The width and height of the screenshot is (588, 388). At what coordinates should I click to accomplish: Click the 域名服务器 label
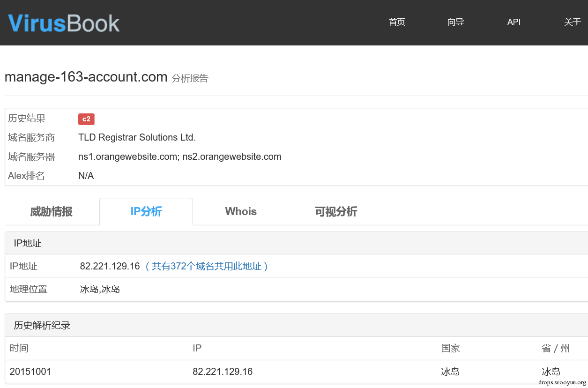point(31,157)
